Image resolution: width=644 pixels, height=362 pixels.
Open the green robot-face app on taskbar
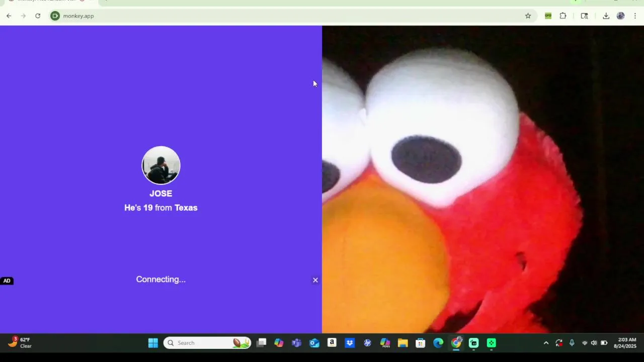point(474,343)
